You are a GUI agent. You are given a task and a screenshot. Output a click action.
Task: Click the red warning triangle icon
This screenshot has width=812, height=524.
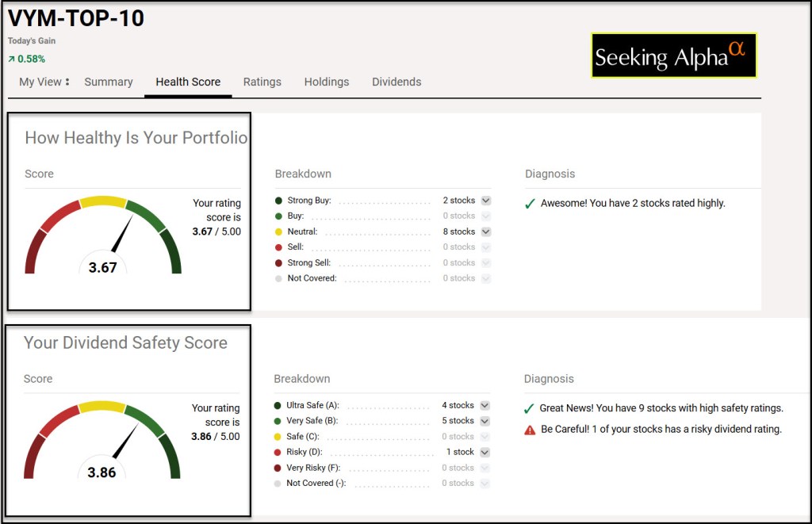530,430
